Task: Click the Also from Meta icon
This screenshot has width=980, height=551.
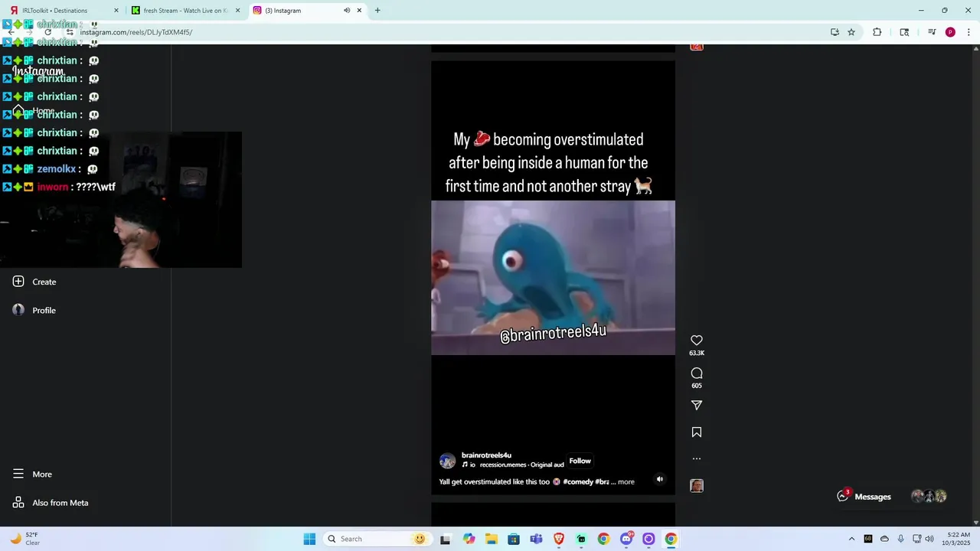Action: tap(18, 503)
